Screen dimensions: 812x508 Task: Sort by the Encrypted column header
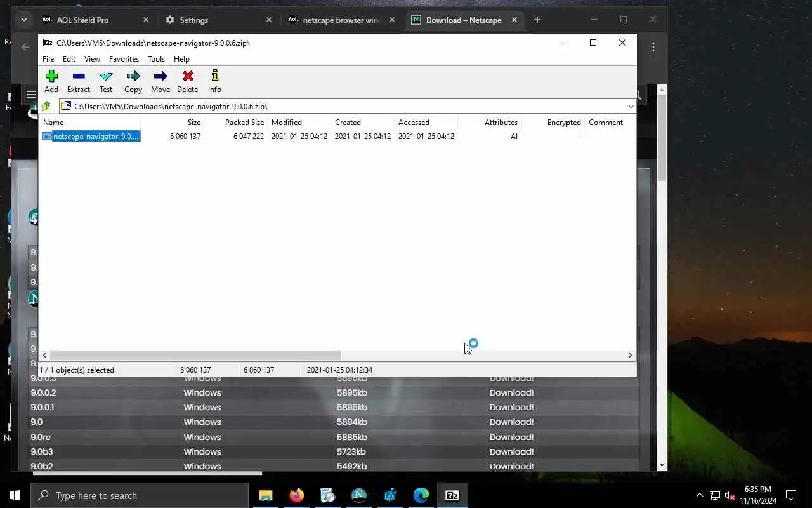[x=553, y=123]
